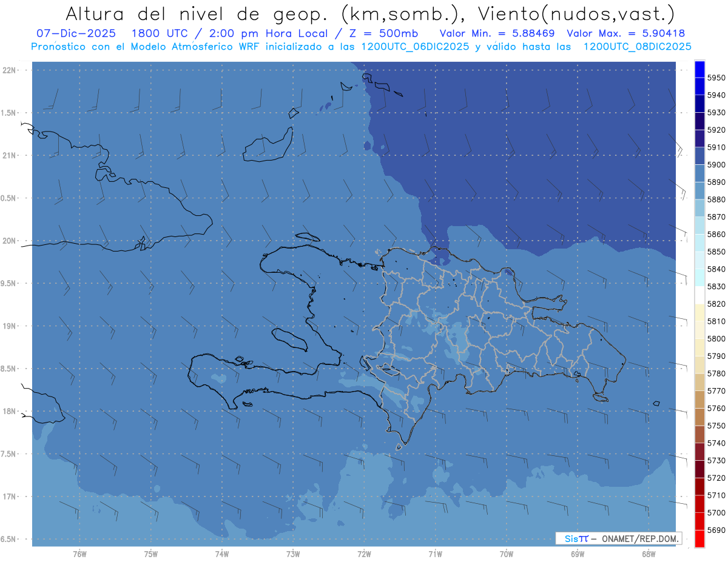Screen dimensions: 728x562
Task: Click the '73W' longitude label
Action: click(293, 554)
